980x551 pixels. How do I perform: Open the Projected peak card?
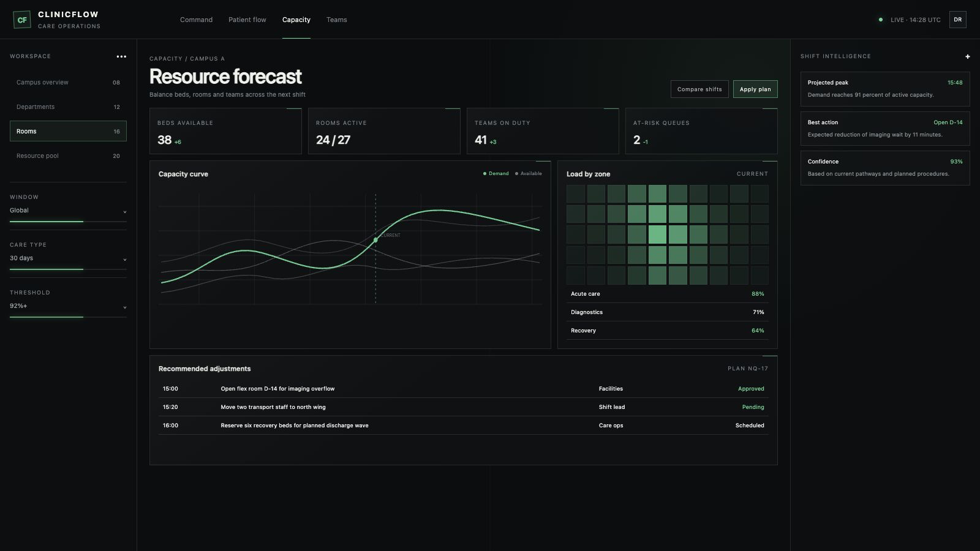coord(885,89)
